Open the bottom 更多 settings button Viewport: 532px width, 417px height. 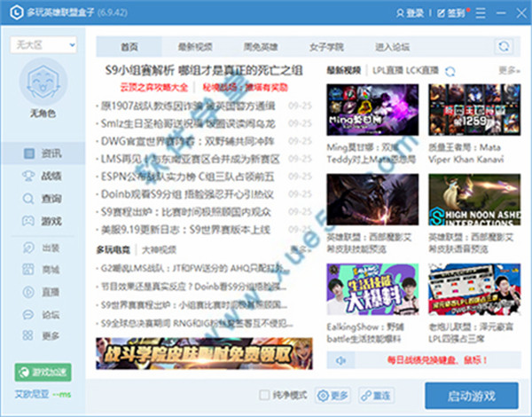tap(332, 396)
